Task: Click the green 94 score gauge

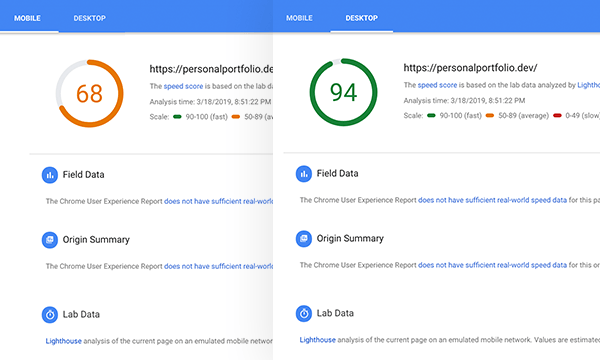Action: (343, 92)
